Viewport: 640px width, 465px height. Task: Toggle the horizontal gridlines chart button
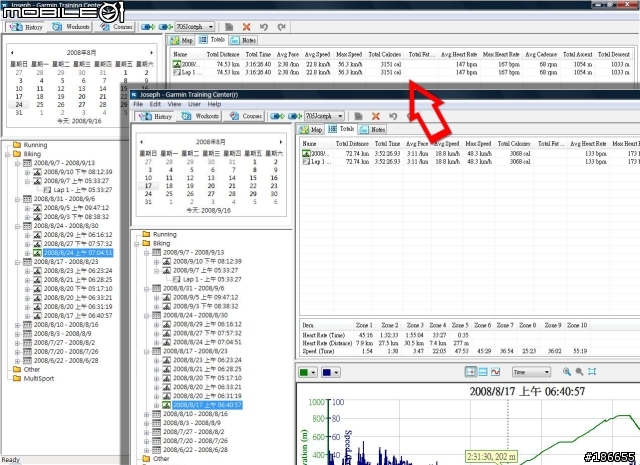pyautogui.click(x=483, y=372)
